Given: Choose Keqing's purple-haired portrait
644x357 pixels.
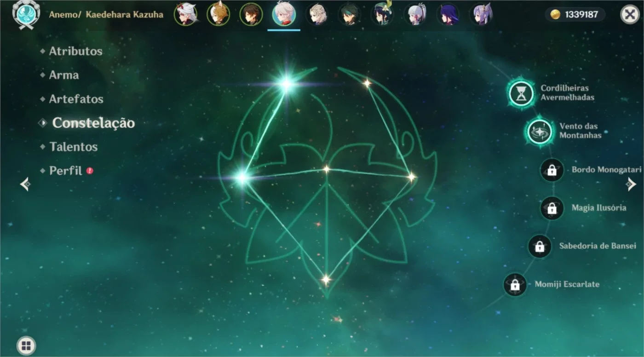Looking at the screenshot, I should pyautogui.click(x=481, y=14).
